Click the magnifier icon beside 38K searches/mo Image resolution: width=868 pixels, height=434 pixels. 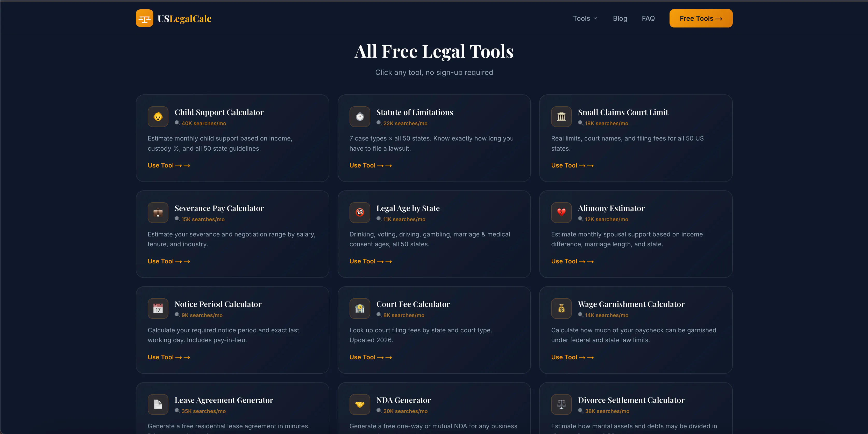(581, 411)
